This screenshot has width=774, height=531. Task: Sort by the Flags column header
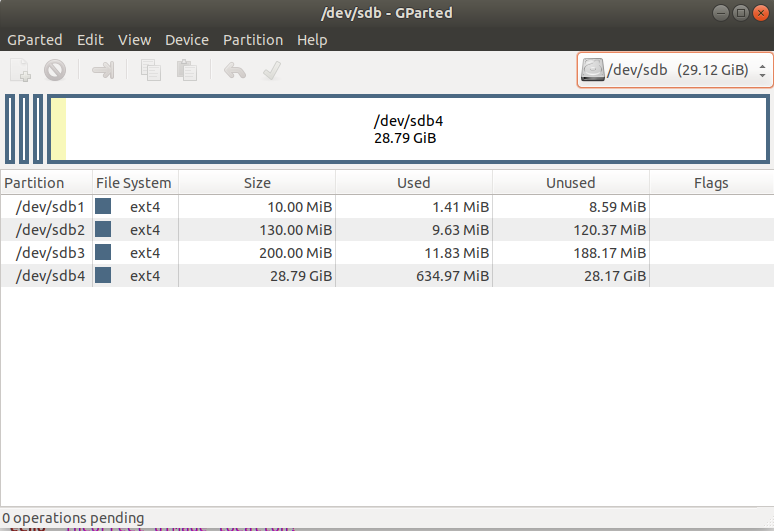(x=711, y=183)
